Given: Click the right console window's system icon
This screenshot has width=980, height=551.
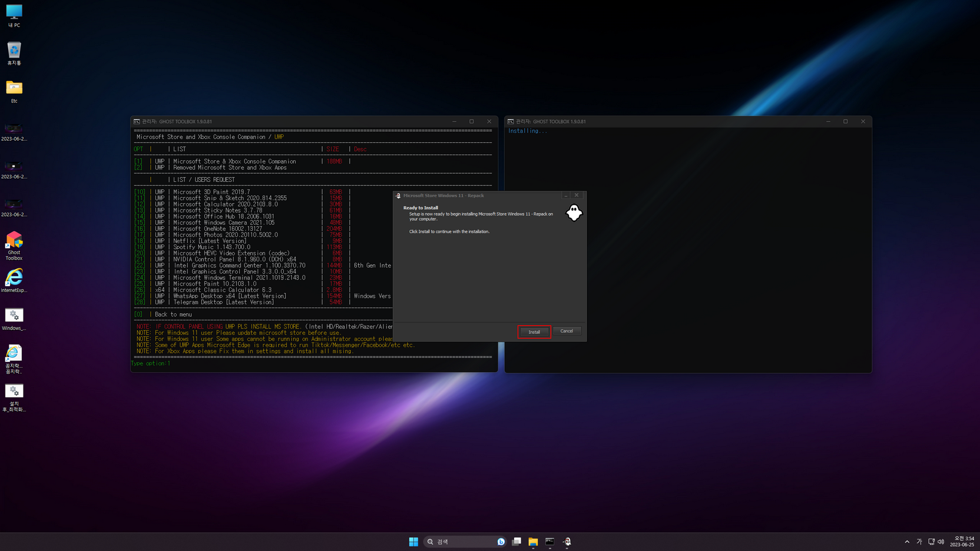Looking at the screenshot, I should click(x=511, y=122).
